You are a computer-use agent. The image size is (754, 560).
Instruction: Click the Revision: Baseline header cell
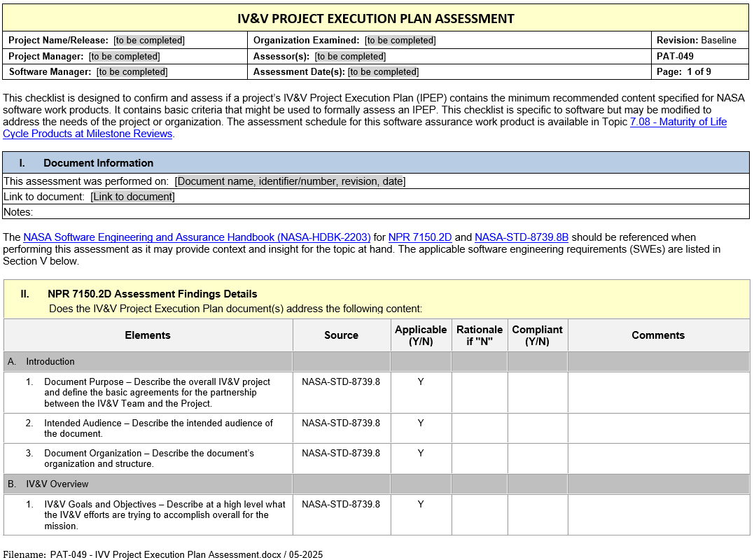699,41
